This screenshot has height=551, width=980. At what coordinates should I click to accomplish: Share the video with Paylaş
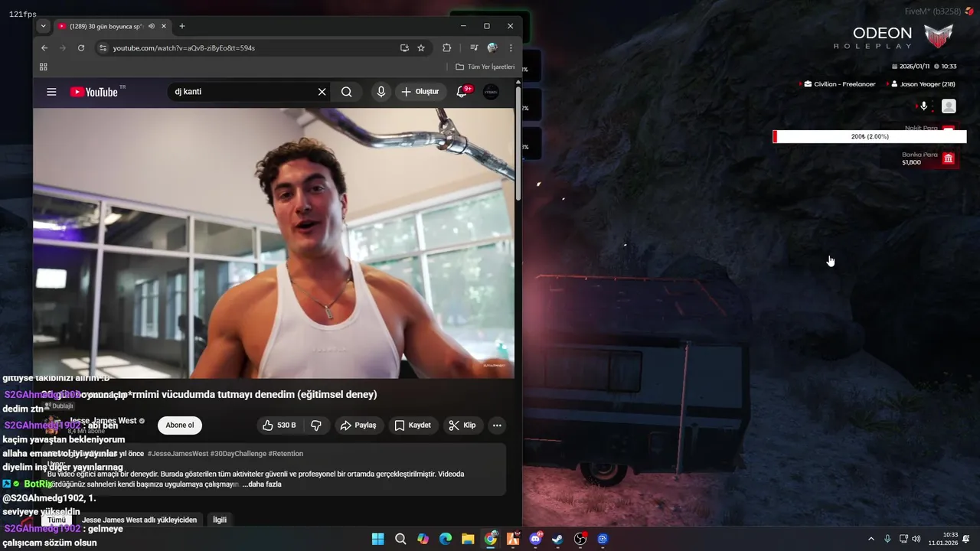tap(358, 425)
